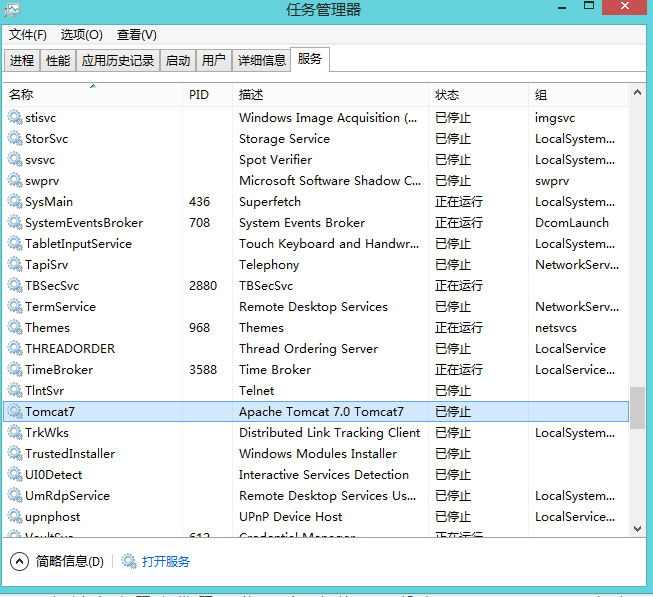The image size is (653, 597).
Task: Click the Task Manager icon in title bar
Action: point(11,10)
